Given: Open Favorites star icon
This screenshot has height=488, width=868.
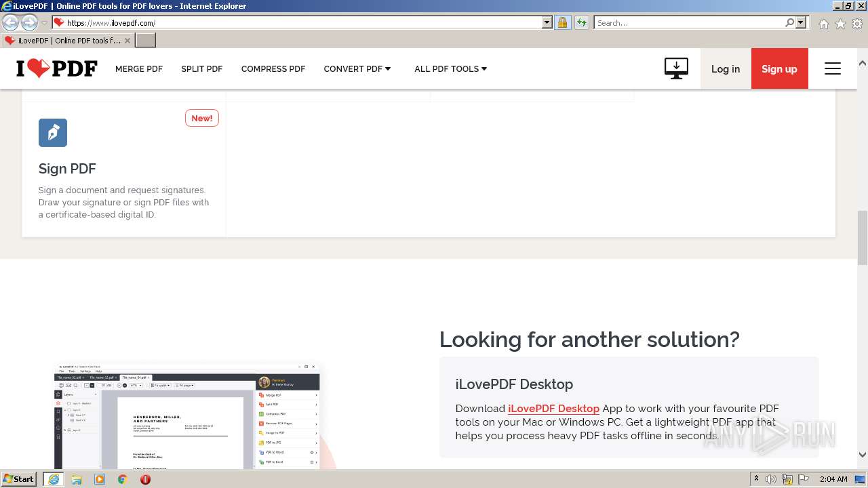Looking at the screenshot, I should tap(840, 24).
